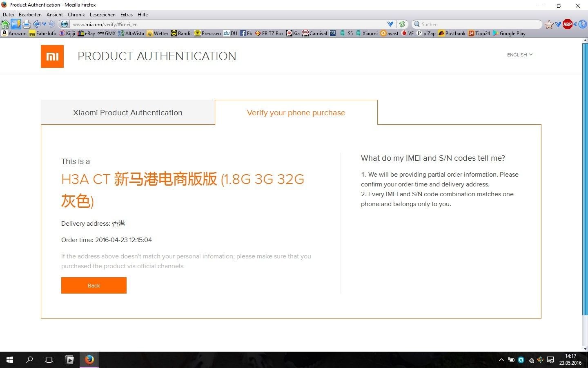Open Task View on the taskbar
The image size is (588, 368).
49,360
